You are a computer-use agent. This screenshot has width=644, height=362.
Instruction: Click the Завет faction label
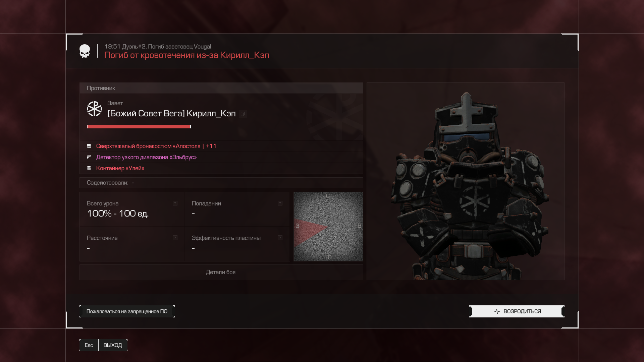click(115, 103)
